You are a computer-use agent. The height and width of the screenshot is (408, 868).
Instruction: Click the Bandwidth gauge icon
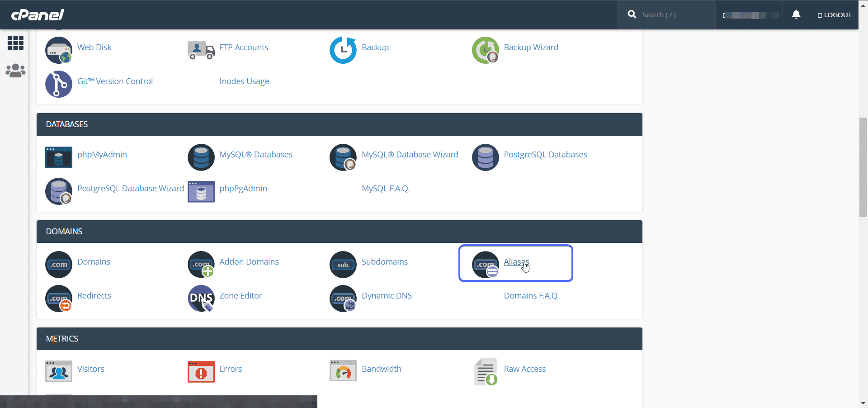coord(343,371)
